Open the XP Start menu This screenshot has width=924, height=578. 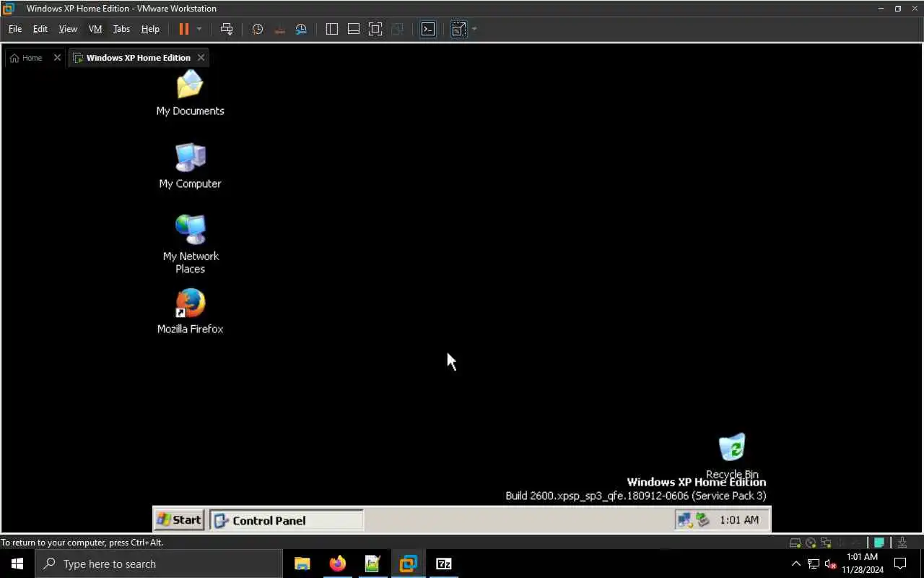coord(179,519)
